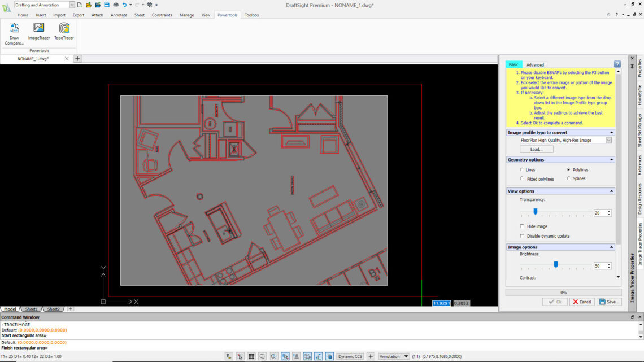Click the Undo icon

pos(125,5)
